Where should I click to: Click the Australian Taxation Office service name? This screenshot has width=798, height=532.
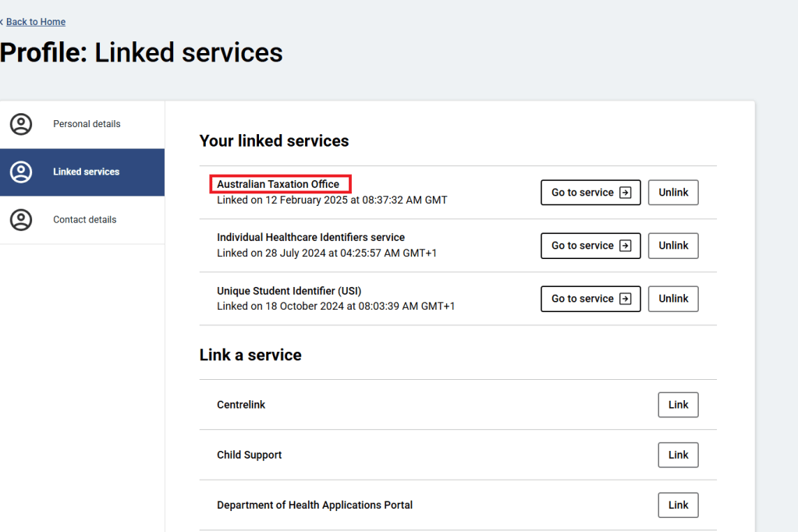278,185
